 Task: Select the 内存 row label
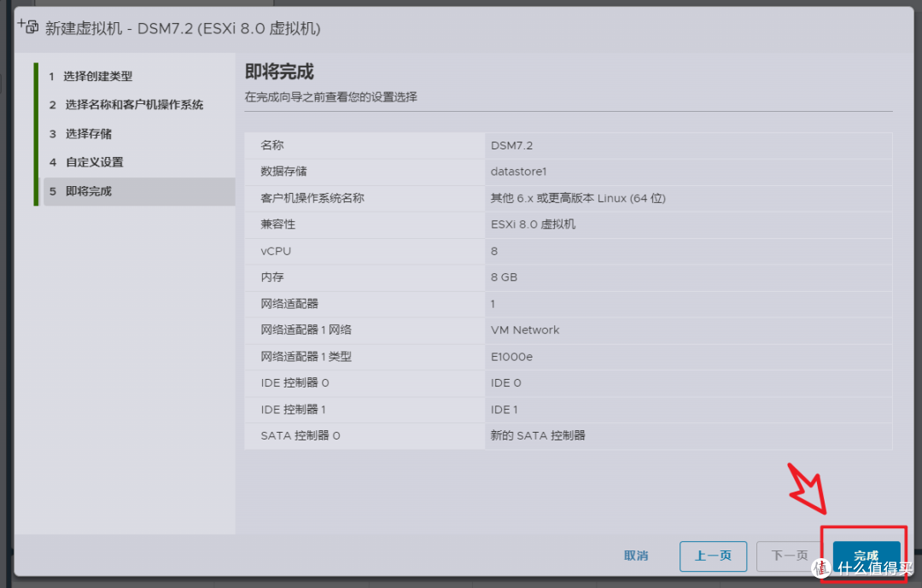click(272, 277)
